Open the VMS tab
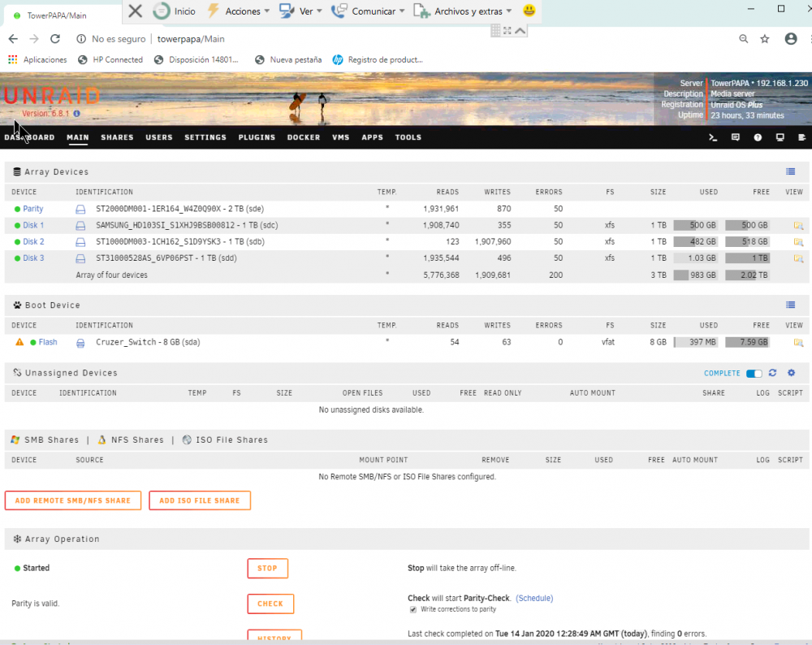This screenshot has width=812, height=645. (341, 137)
